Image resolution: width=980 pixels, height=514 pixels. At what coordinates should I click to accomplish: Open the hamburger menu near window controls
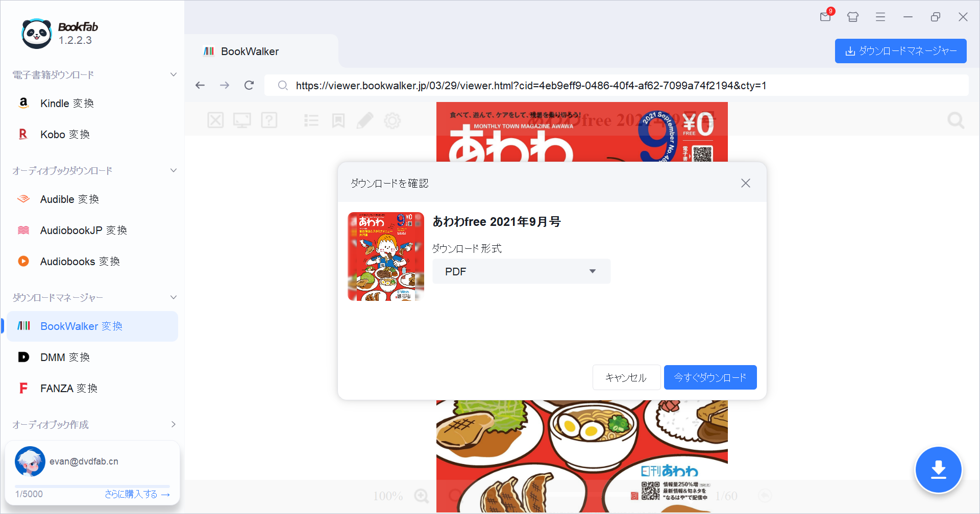click(x=880, y=17)
